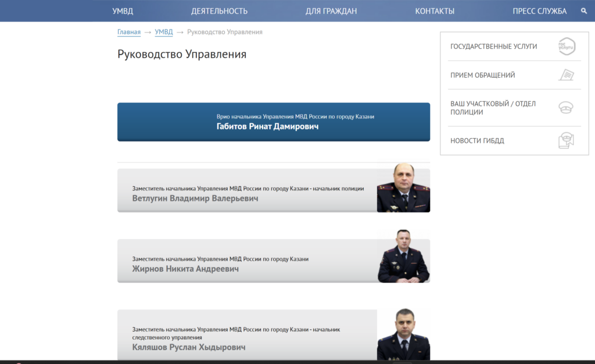Click the photo in the Ветлугин Владимир Валерьевич card
This screenshot has width=595, height=364.
tap(403, 188)
